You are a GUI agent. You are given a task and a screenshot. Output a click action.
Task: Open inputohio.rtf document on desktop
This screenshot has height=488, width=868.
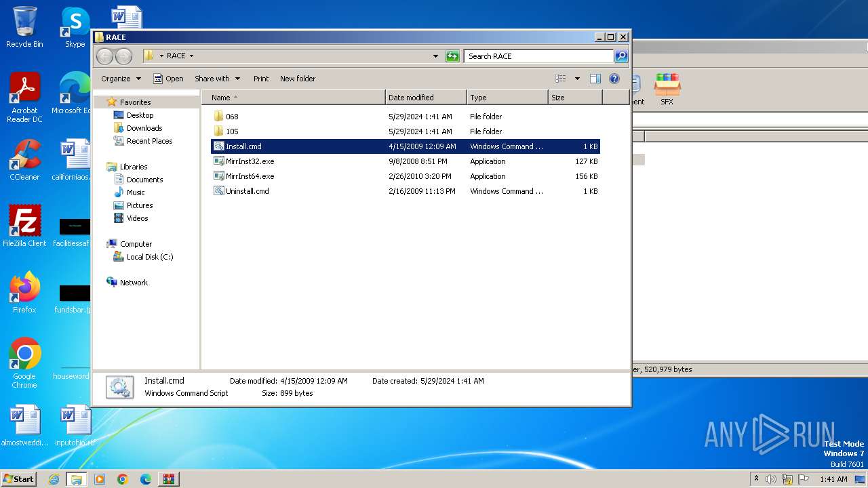click(75, 426)
